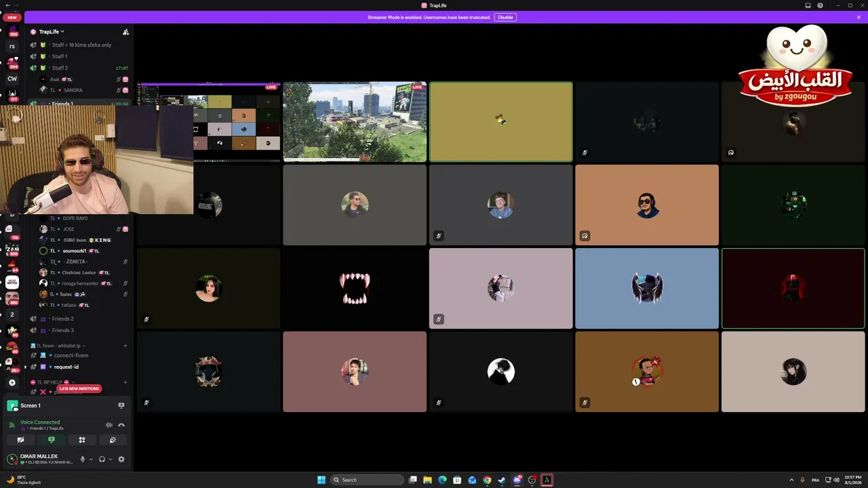Toggle screen sharing button

(51, 440)
